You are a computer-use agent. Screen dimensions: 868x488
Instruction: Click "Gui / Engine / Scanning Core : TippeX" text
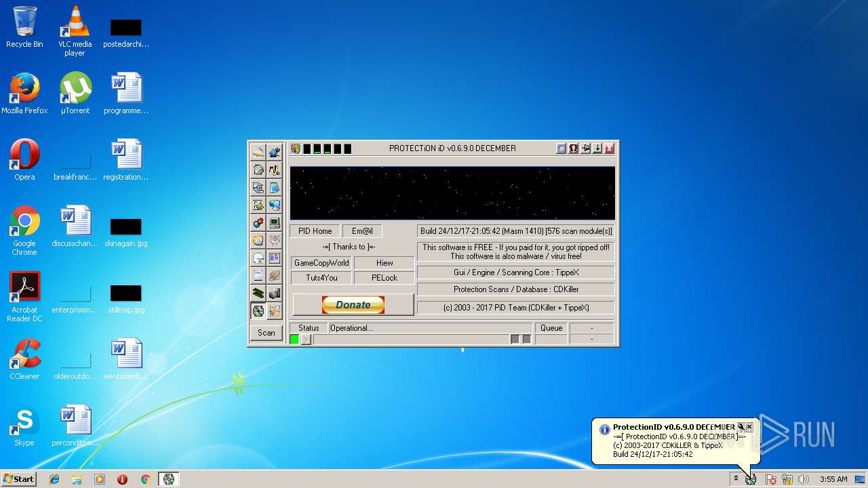coord(516,272)
